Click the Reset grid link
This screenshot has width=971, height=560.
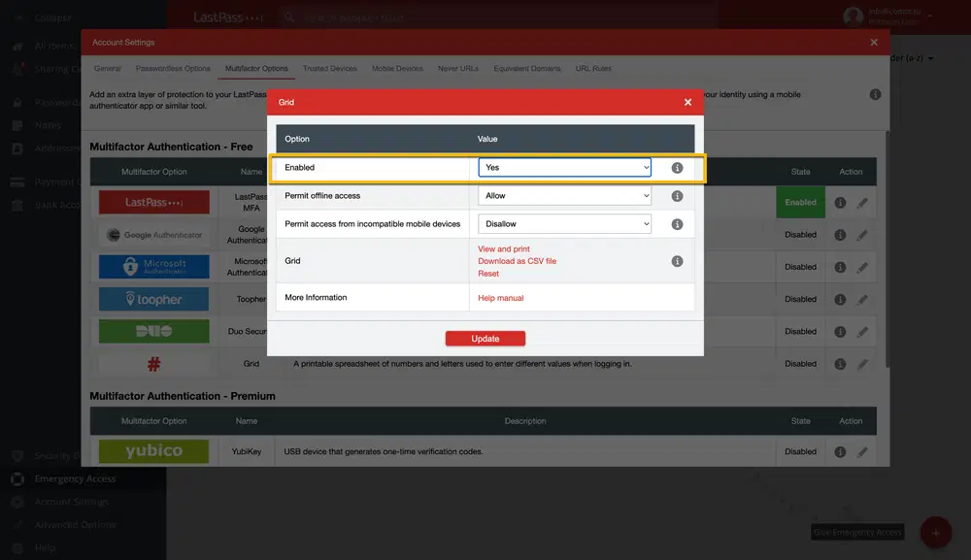coord(488,274)
